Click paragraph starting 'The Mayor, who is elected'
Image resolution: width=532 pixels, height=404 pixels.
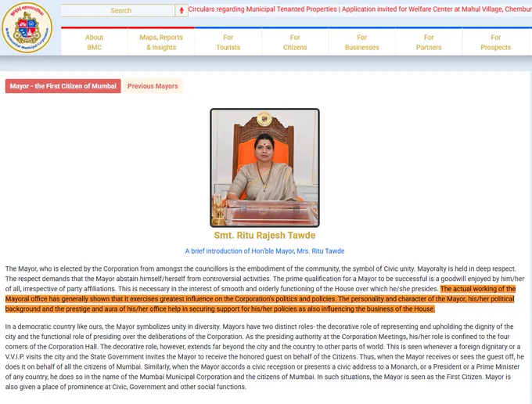point(264,289)
